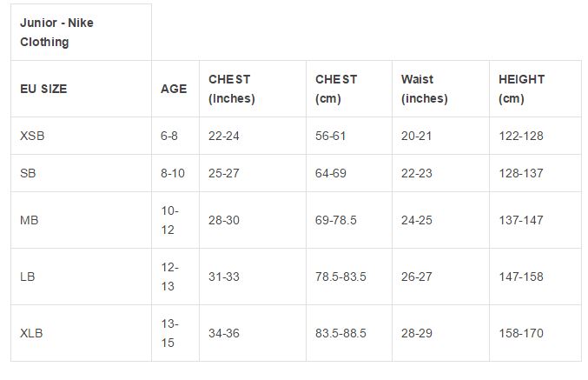Select the 25-27 chest inches cell
Viewport: 588px width, 380px height.
click(253, 173)
